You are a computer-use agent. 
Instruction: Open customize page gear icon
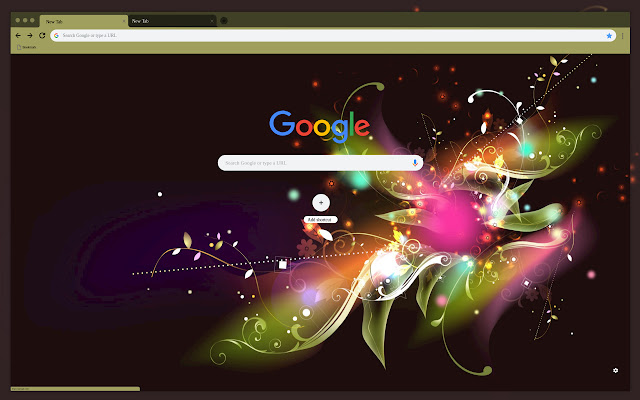pos(616,371)
